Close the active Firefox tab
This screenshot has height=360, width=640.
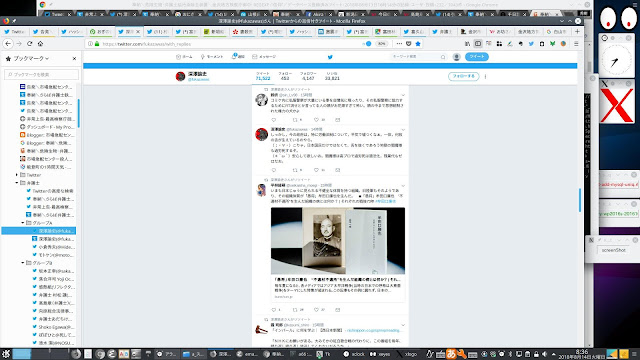pyautogui.click(x=138, y=31)
